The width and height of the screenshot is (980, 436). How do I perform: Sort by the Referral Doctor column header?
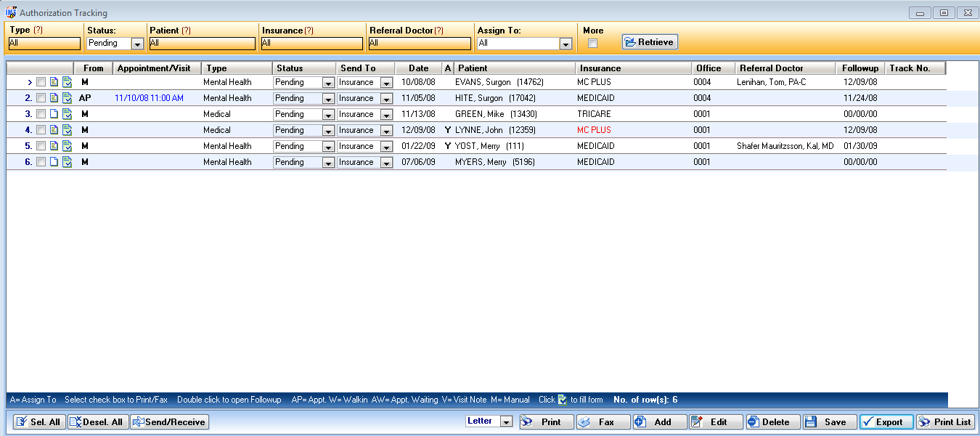[786, 68]
